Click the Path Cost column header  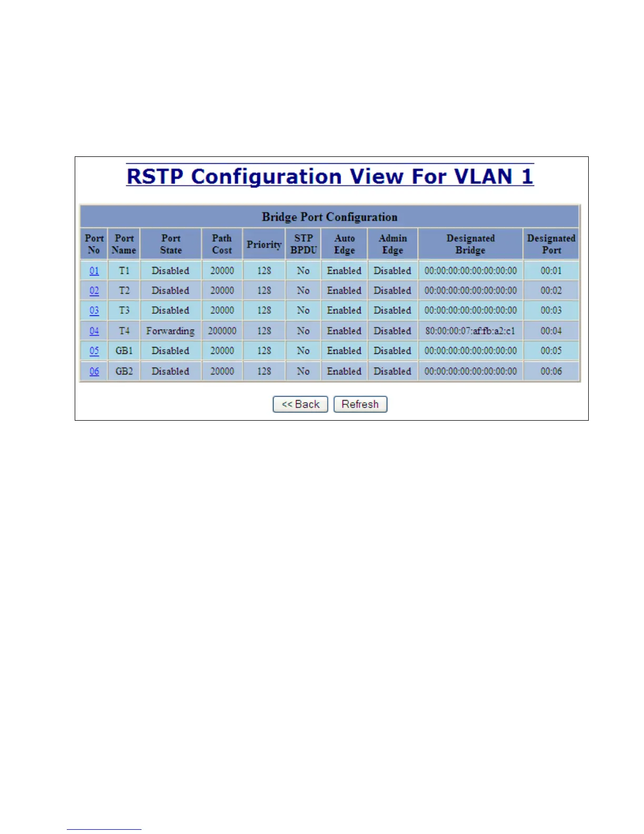click(222, 244)
